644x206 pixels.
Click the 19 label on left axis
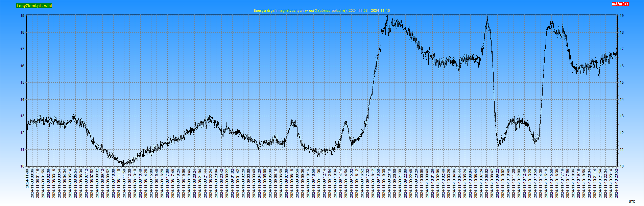click(x=22, y=16)
